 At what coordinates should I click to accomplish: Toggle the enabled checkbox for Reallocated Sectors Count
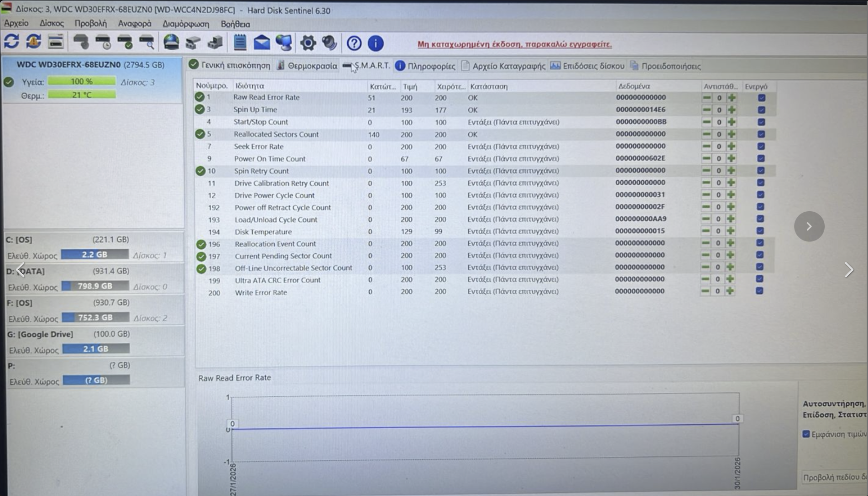point(761,134)
